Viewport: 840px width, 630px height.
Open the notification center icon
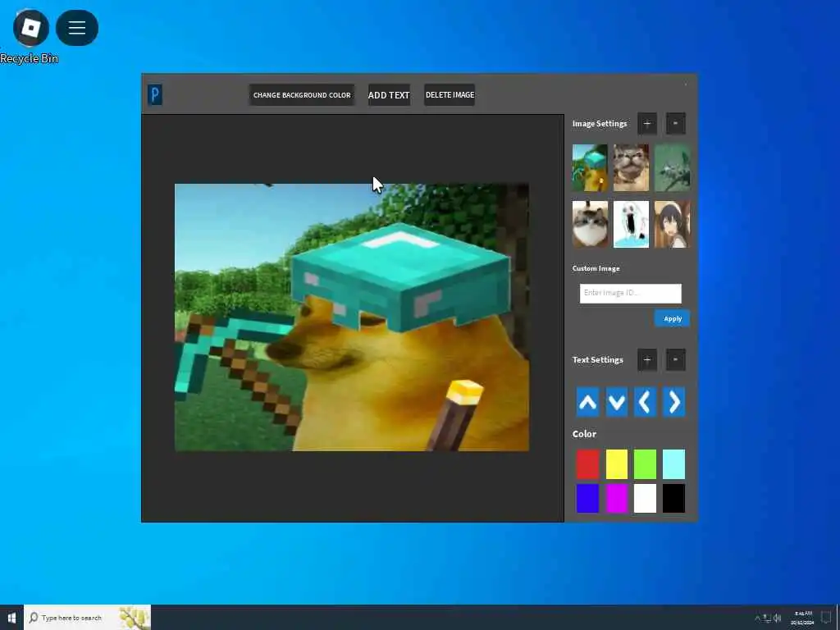tap(826, 618)
